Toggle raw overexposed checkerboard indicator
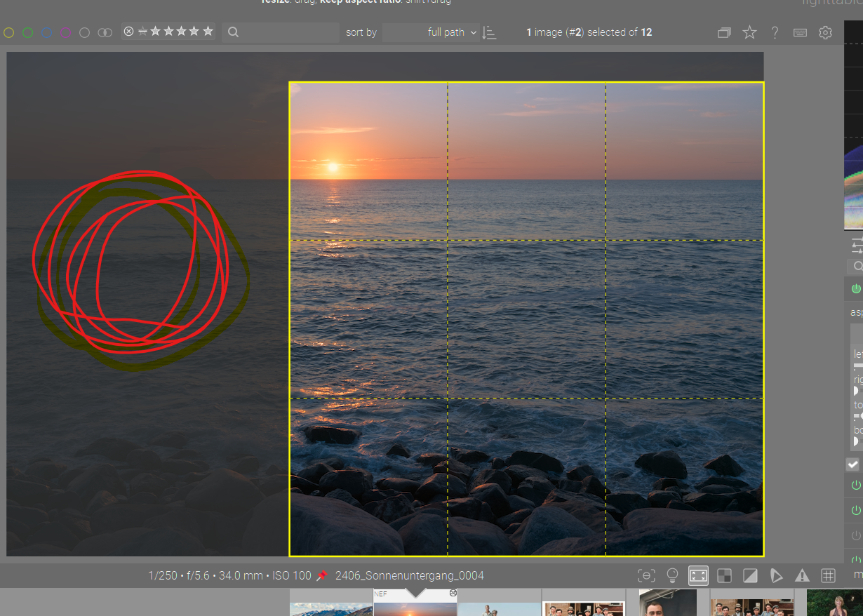 coord(724,576)
